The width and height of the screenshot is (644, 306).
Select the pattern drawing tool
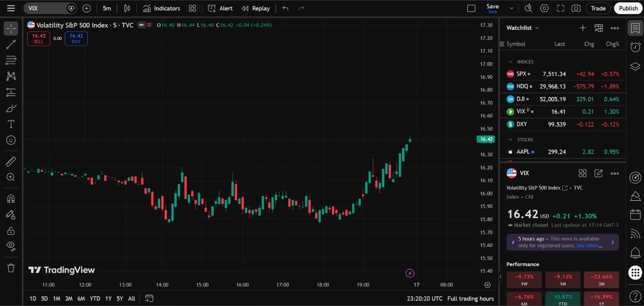(11, 76)
